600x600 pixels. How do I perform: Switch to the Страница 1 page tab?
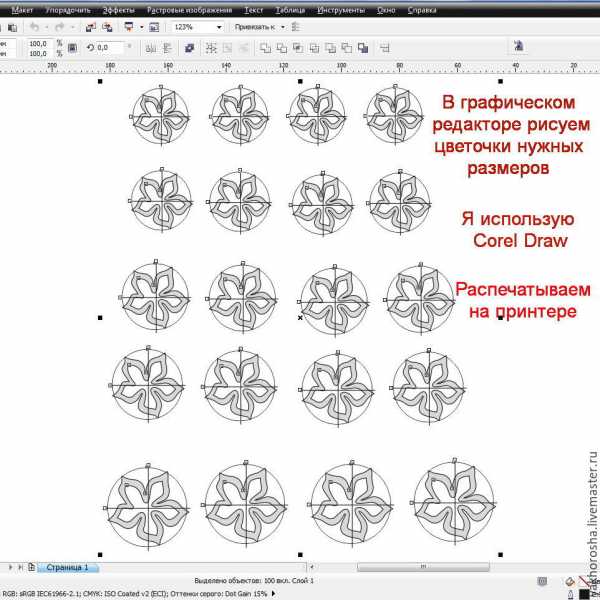coord(67,568)
